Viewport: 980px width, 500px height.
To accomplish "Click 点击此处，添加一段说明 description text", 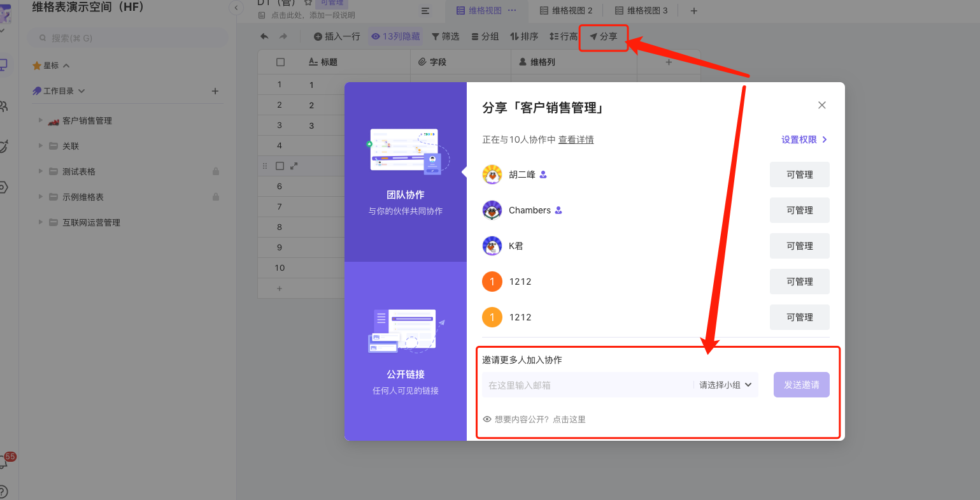I will [313, 15].
